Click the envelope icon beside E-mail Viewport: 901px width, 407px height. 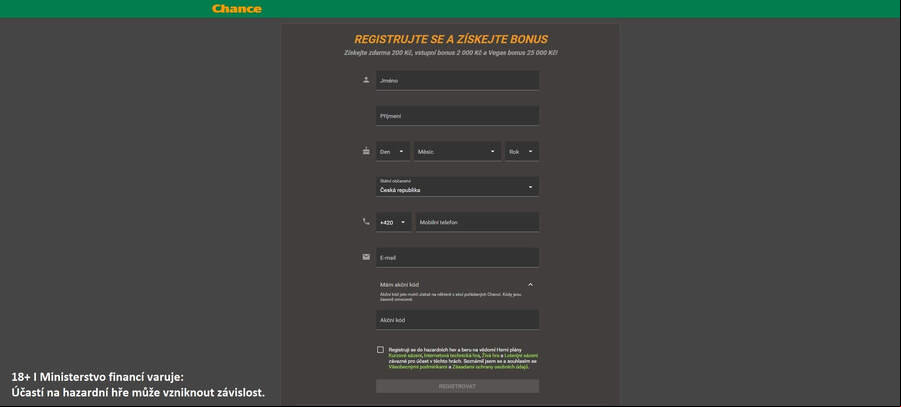click(366, 257)
